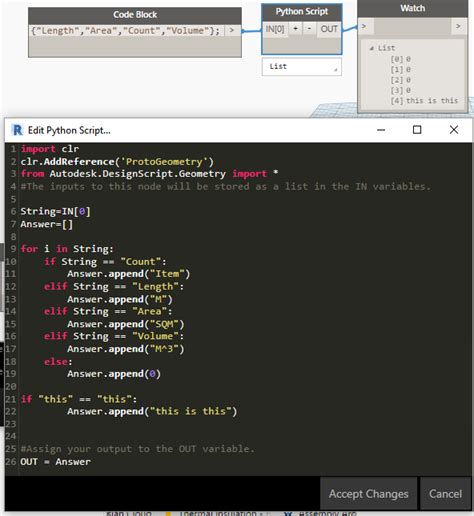This screenshot has height=516, width=474.
Task: Click Watch node input port arrow
Action: point(364,26)
